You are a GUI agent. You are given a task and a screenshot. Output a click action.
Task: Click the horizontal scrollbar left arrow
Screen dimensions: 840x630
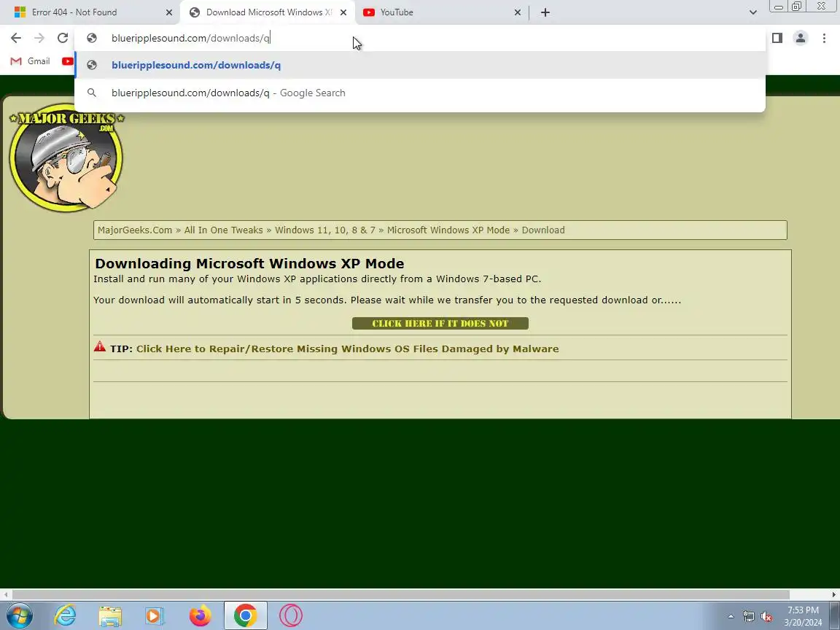pyautogui.click(x=5, y=595)
